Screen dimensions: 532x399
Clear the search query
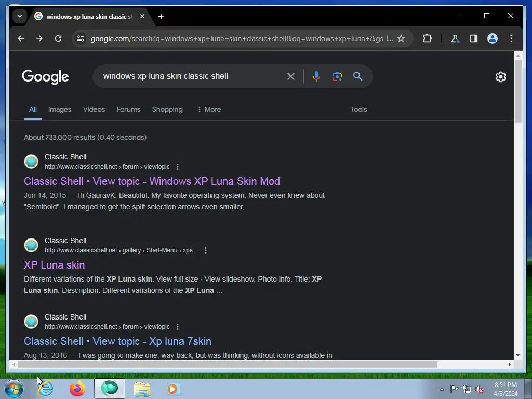(291, 76)
